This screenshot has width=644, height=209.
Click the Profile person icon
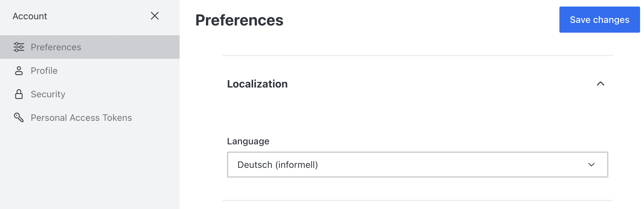pyautogui.click(x=19, y=71)
